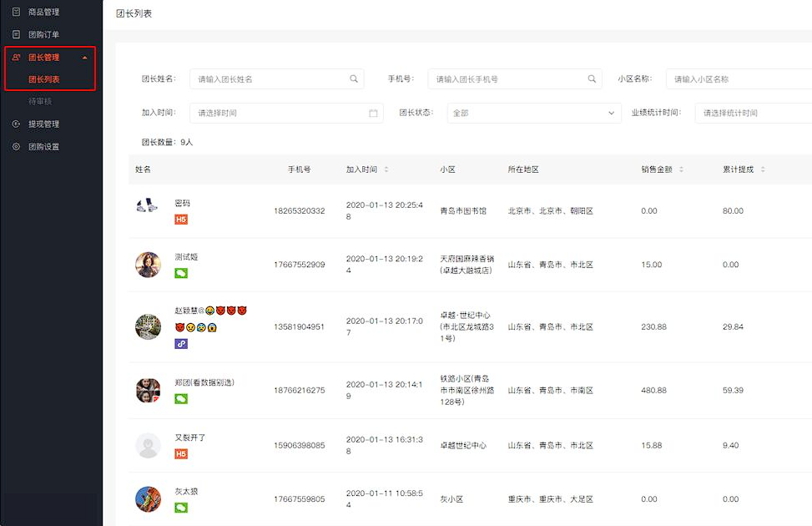The width and height of the screenshot is (812, 526).
Task: Click phone number 17667559805
Action: click(x=300, y=499)
